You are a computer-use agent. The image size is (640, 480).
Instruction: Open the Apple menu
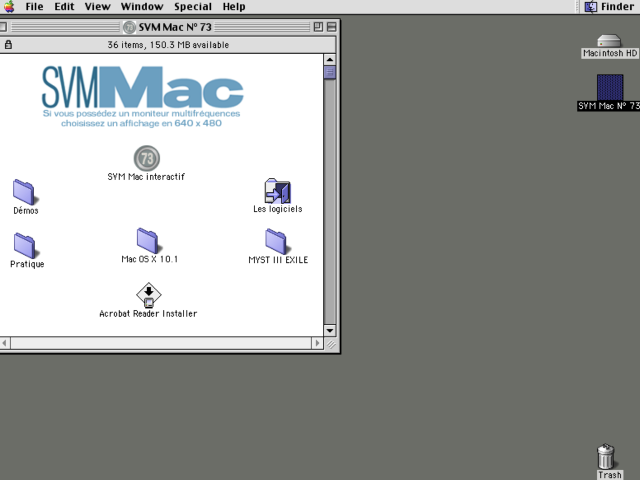[x=9, y=7]
